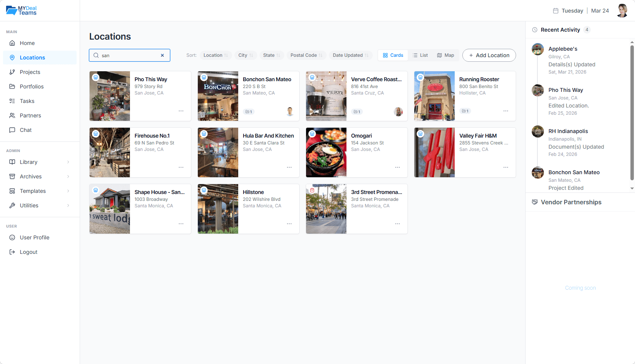Open the Recent Activity clock icon

[x=534, y=30]
